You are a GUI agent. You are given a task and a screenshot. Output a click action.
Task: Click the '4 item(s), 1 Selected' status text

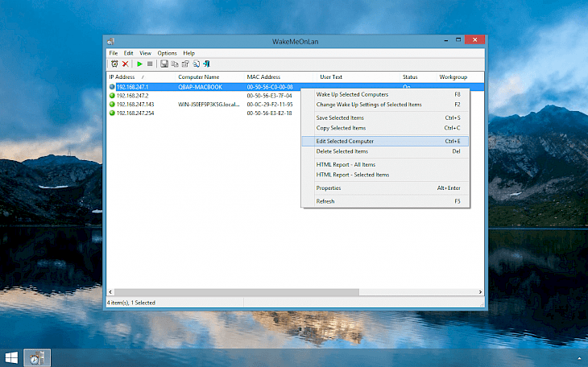tap(131, 303)
